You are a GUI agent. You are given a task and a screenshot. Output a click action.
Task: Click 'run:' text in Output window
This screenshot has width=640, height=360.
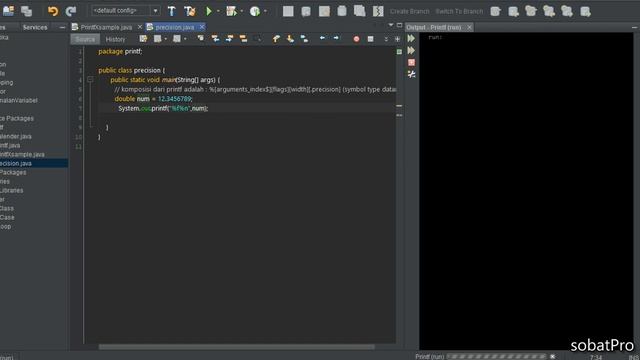(435, 37)
